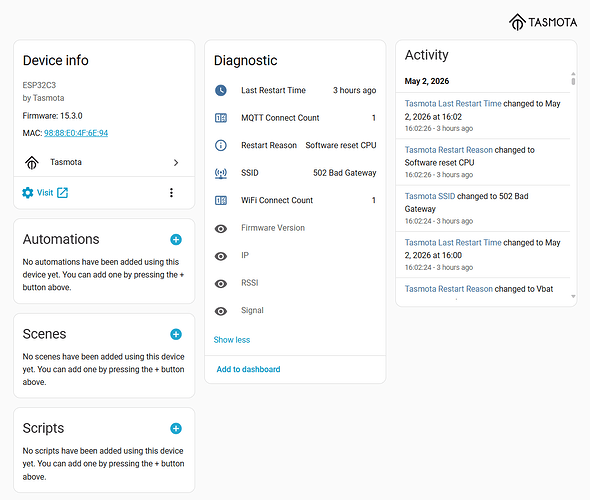Screen dimensions: 590x500
Task: Open Tasmota Restart Reason Vbat activity link
Action: click(x=449, y=289)
